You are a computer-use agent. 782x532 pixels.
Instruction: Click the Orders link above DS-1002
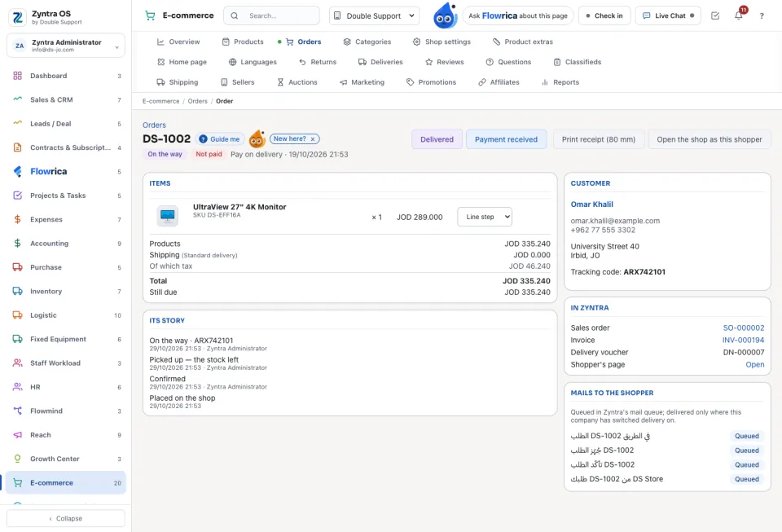[154, 125]
